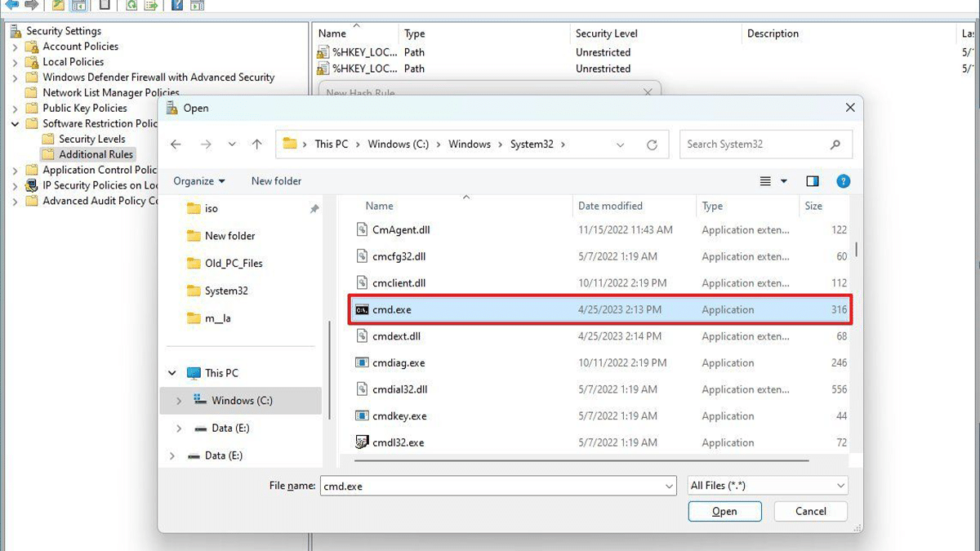This screenshot has width=980, height=551.
Task: Click the Cancel button
Action: coord(810,512)
